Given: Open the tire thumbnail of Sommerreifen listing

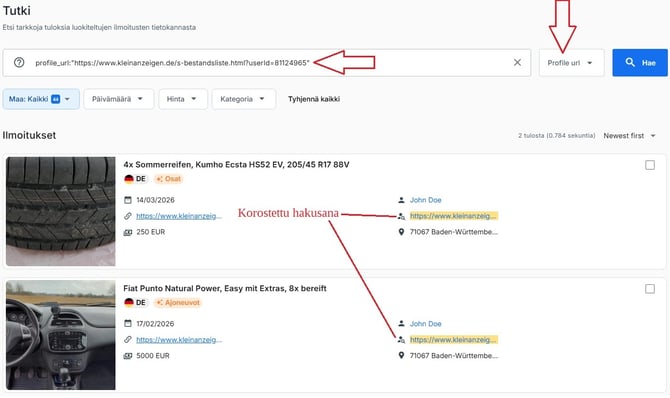Looking at the screenshot, I should (61, 211).
